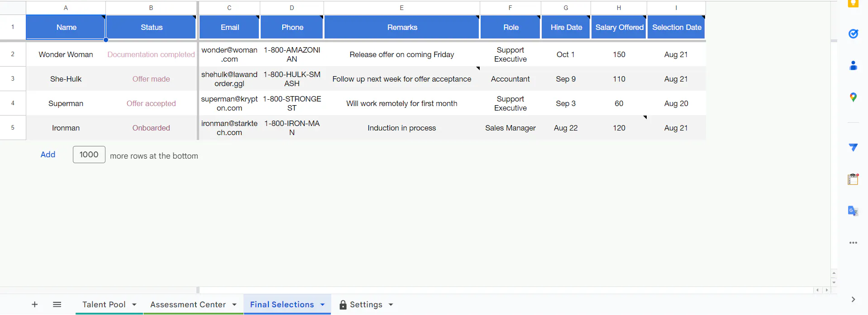Select the Wonder Woman name cell

66,54
